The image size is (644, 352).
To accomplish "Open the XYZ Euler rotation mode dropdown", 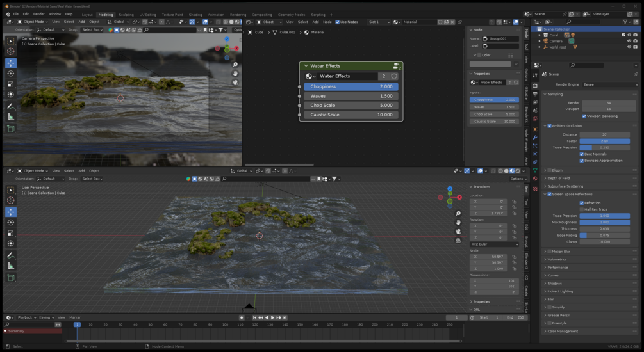I will (494, 244).
